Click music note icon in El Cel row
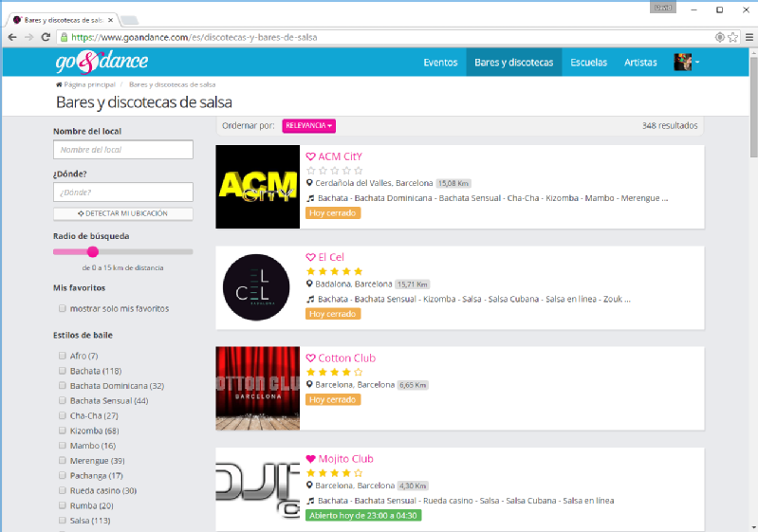The image size is (758, 532). [310, 299]
